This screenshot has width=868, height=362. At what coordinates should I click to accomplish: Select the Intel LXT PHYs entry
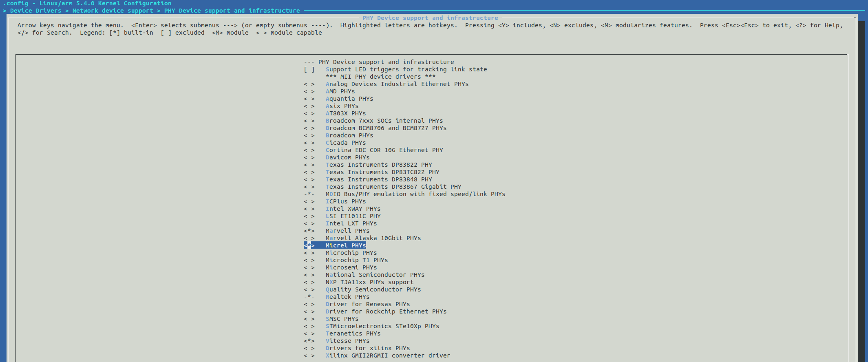(x=340, y=223)
